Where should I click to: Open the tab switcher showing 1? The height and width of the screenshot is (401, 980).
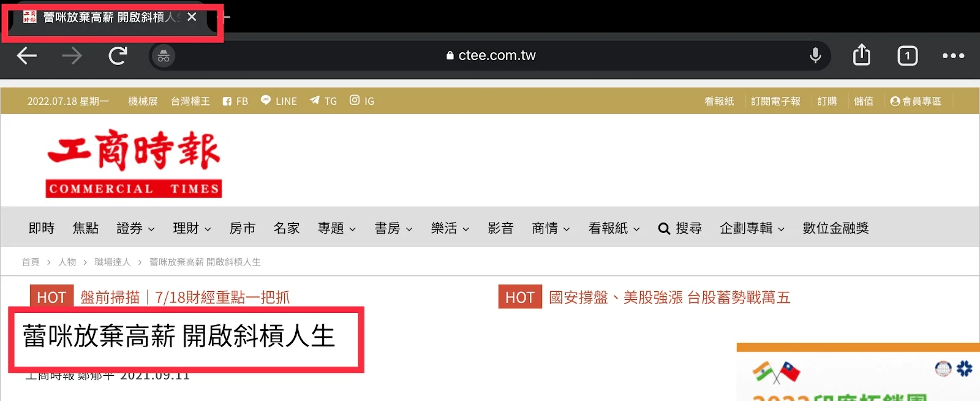point(907,56)
